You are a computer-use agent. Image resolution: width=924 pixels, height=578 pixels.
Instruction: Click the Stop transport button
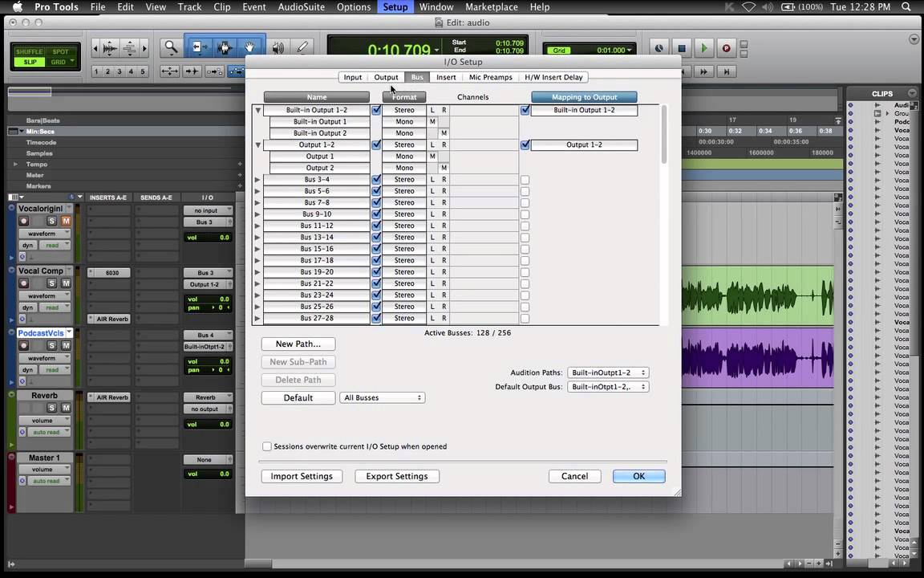(x=681, y=48)
